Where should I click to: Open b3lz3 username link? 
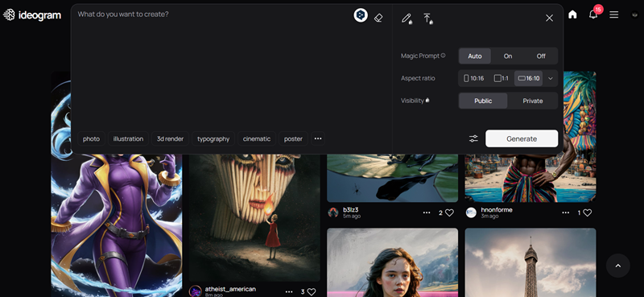(351, 209)
